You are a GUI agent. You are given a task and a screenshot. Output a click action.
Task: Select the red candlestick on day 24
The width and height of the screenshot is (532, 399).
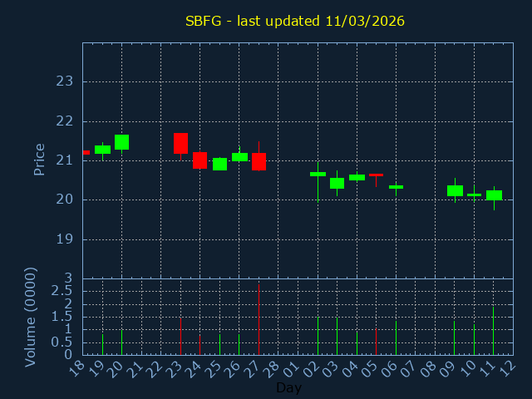coord(199,160)
